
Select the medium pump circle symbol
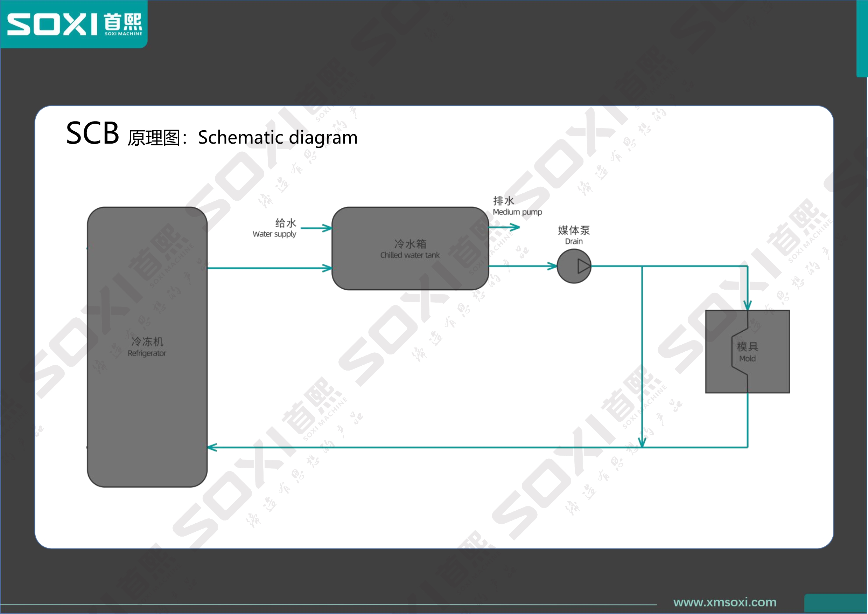pos(574,266)
